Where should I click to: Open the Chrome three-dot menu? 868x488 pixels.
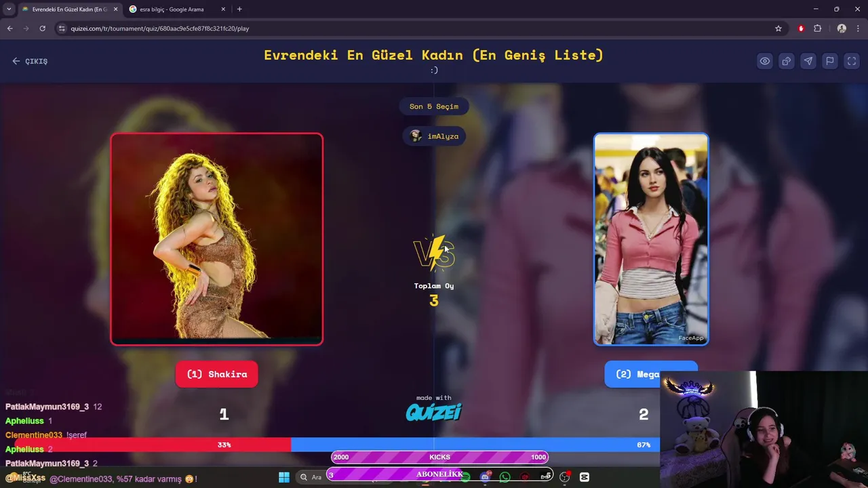click(859, 28)
